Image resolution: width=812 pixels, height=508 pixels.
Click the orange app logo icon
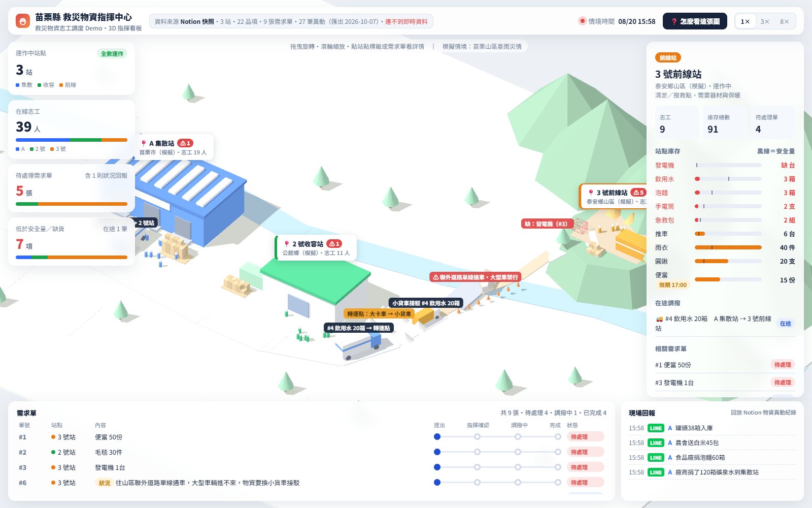(23, 21)
